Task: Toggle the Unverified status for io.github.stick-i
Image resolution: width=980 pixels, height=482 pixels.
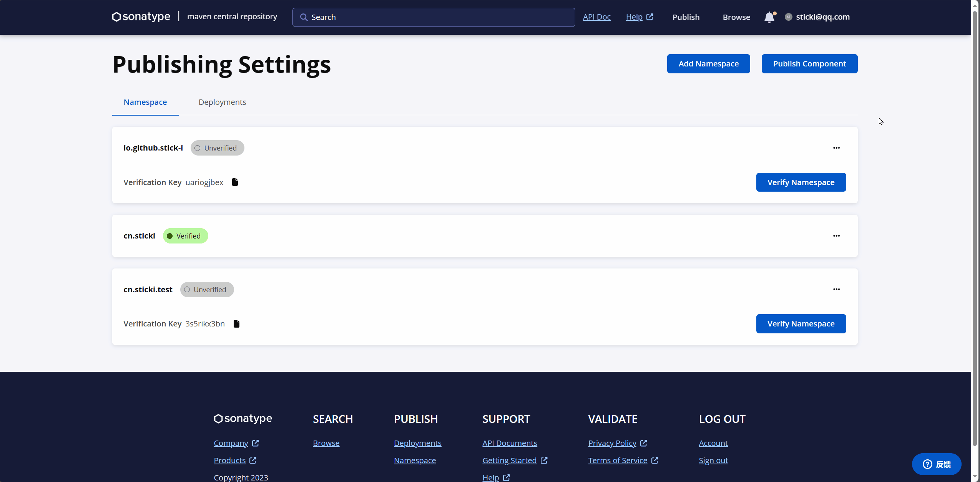Action: [x=218, y=148]
